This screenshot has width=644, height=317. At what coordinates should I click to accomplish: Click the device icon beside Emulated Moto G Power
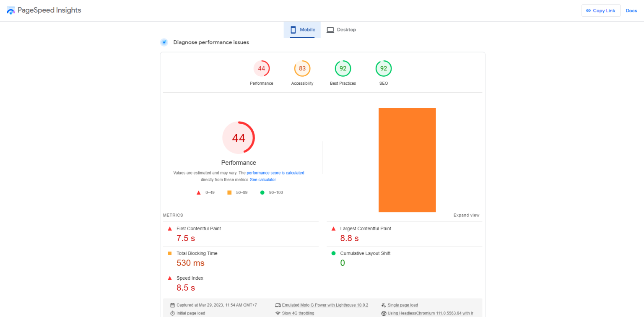point(278,305)
